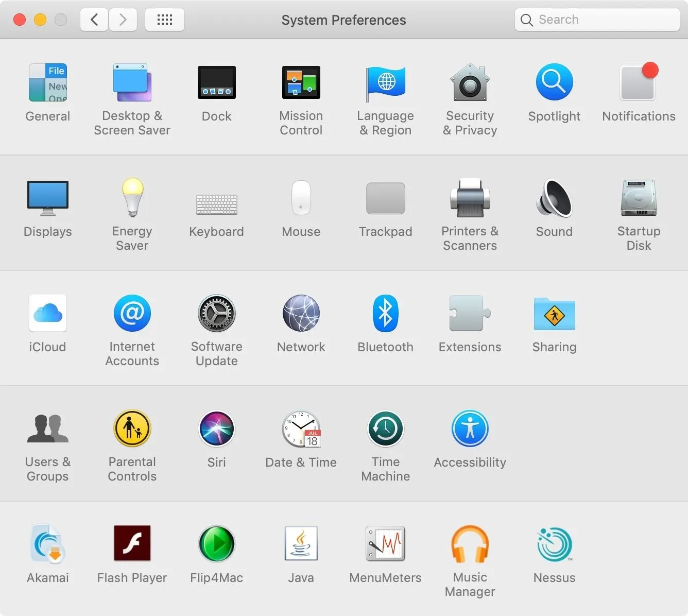This screenshot has height=616, width=688.
Task: Minimize the System Preferences window
Action: click(x=40, y=20)
